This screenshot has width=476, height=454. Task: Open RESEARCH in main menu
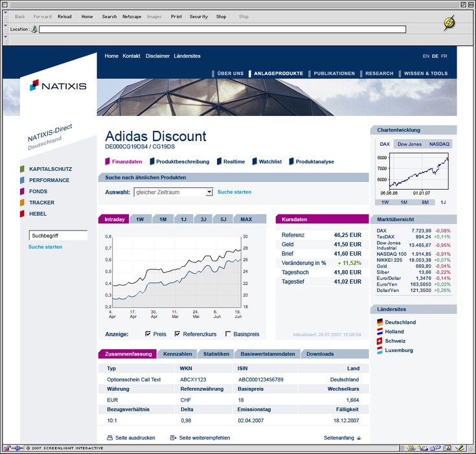pos(379,73)
